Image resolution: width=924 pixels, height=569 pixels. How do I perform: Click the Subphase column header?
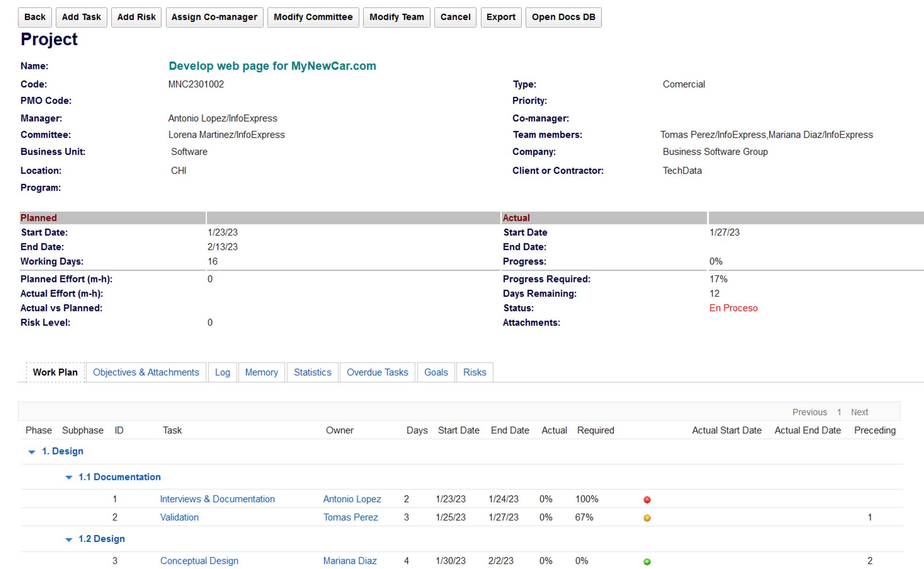(x=83, y=430)
